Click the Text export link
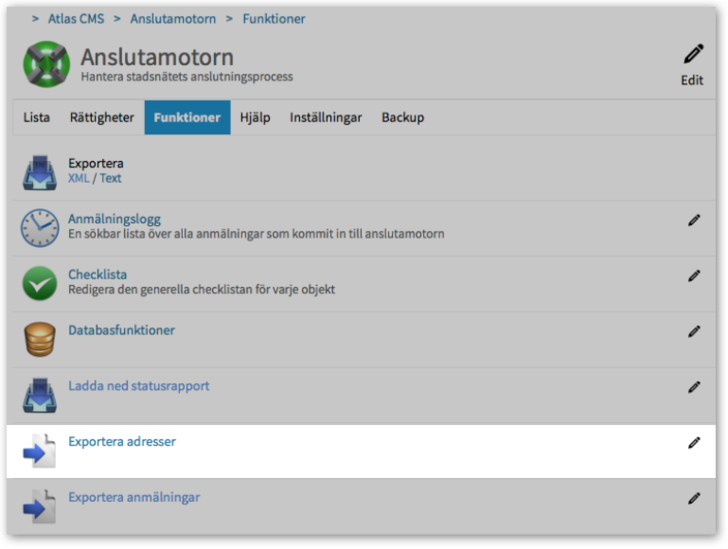Image resolution: width=728 pixels, height=549 pixels. 110,178
